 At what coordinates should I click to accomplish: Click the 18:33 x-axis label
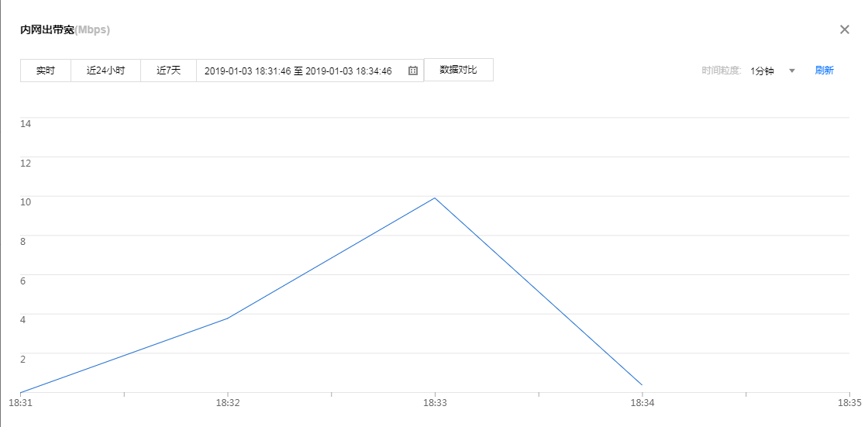click(435, 403)
